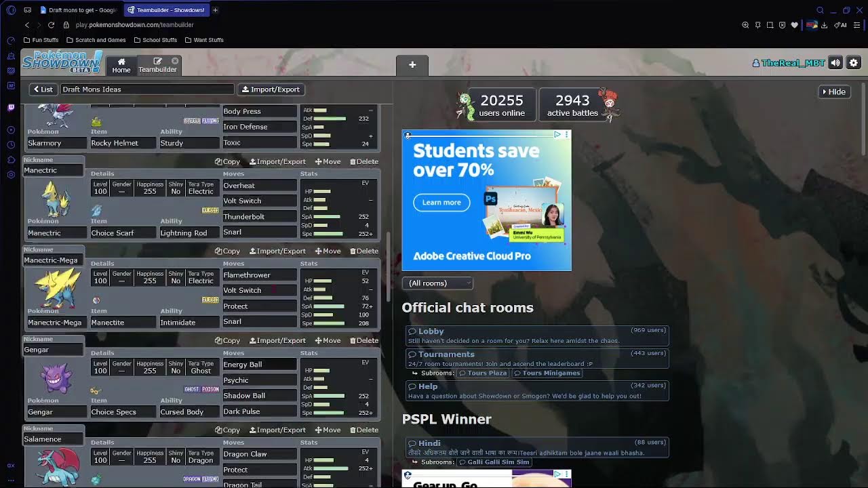Add page to bookmarks with heart icon
The image size is (868, 488).
[794, 25]
